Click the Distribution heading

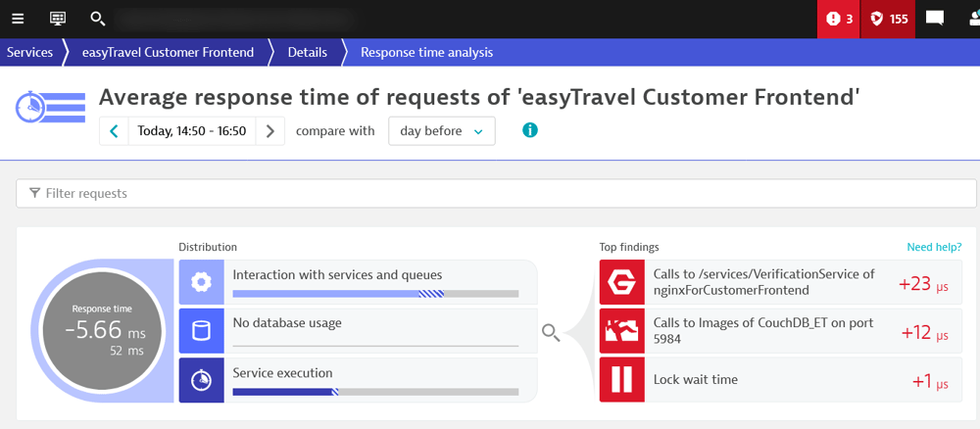point(208,247)
